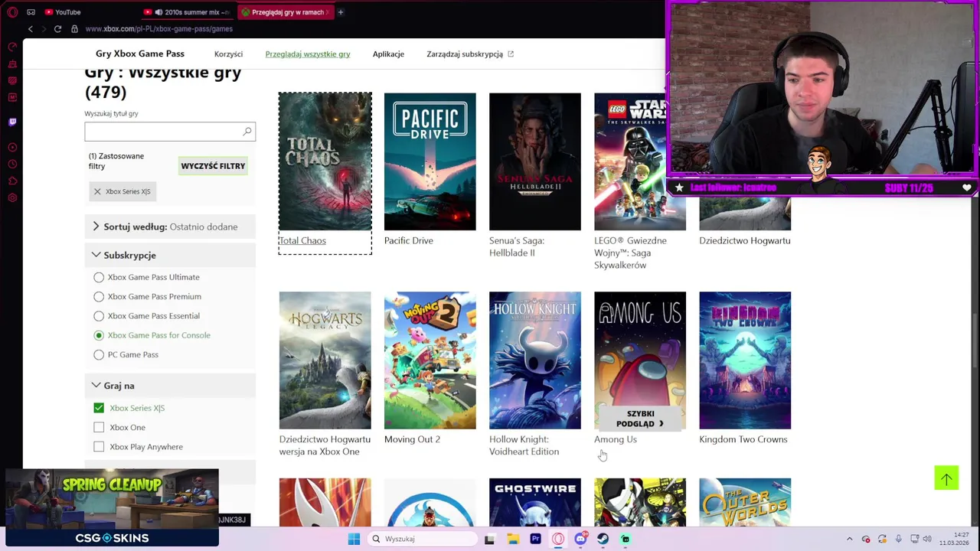Check the Xbox One checkbox
The height and width of the screenshot is (551, 980).
tap(99, 427)
